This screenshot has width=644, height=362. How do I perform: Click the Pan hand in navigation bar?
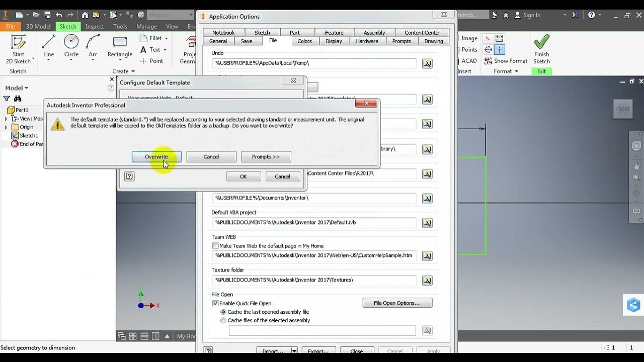(x=636, y=165)
